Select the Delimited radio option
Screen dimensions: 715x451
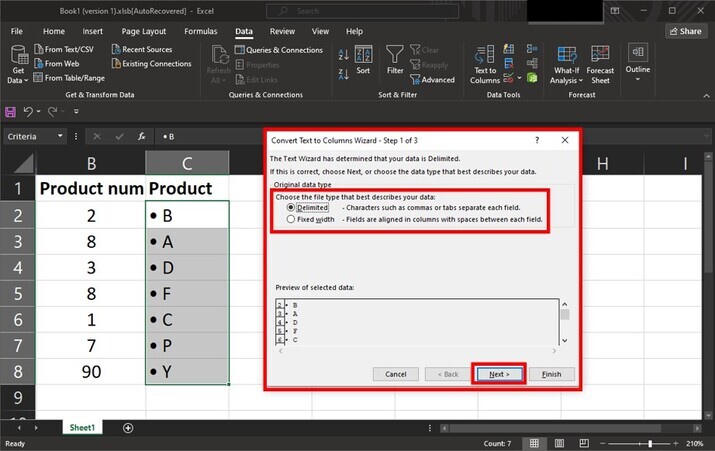(290, 207)
